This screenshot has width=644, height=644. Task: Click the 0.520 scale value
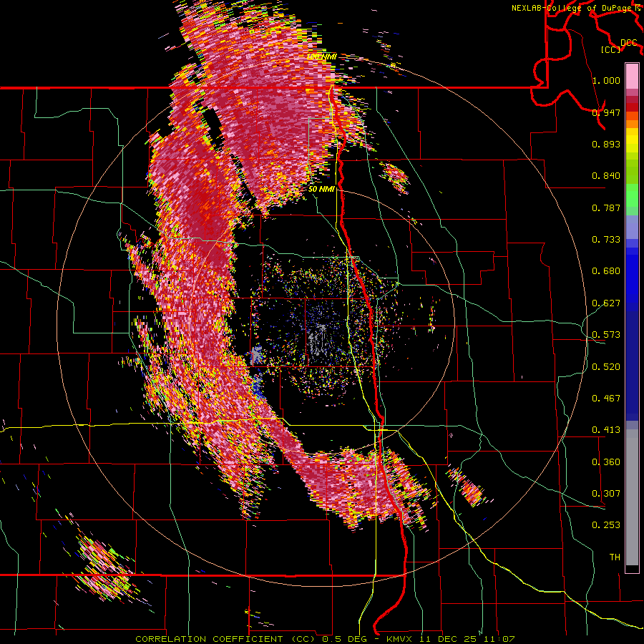[606, 367]
